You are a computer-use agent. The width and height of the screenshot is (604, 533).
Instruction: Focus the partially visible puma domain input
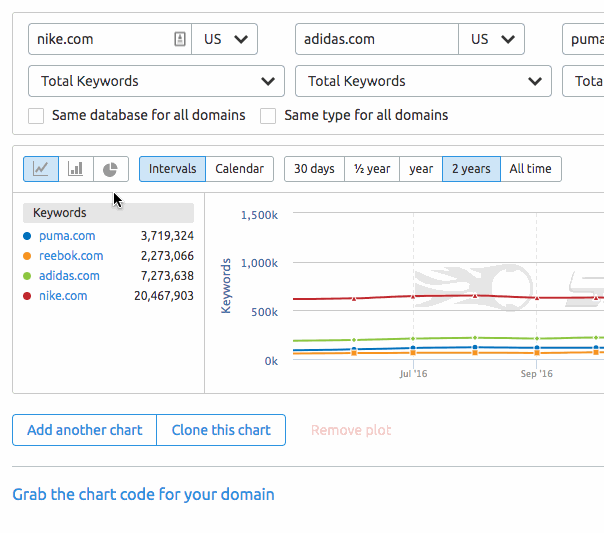pyautogui.click(x=583, y=39)
